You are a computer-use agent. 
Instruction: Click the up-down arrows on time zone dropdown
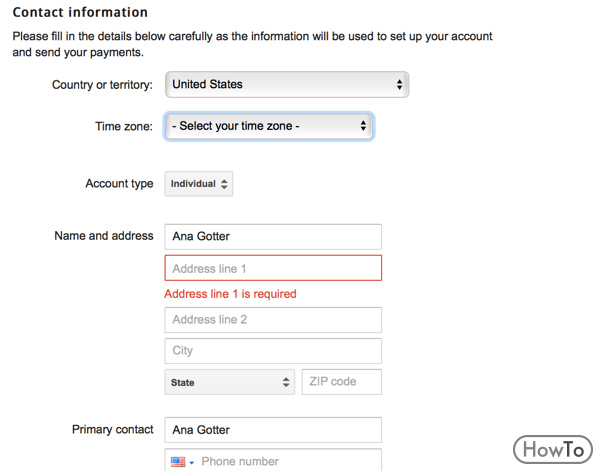coord(363,125)
